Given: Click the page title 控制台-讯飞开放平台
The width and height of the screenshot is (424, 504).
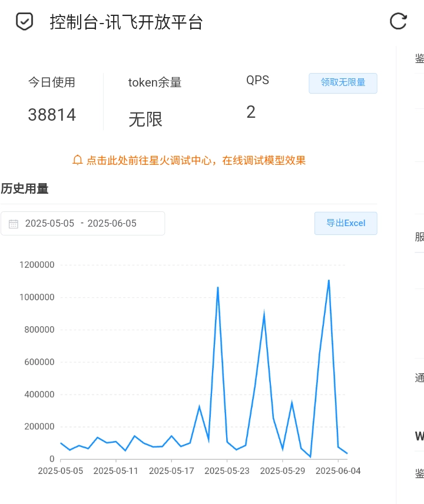Looking at the screenshot, I should pos(126,22).
